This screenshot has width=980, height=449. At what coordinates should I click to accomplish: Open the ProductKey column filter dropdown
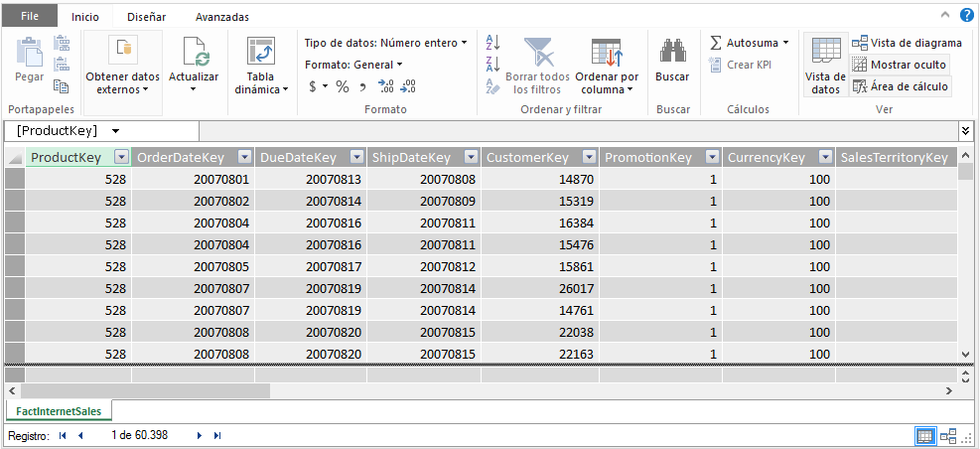click(x=121, y=157)
